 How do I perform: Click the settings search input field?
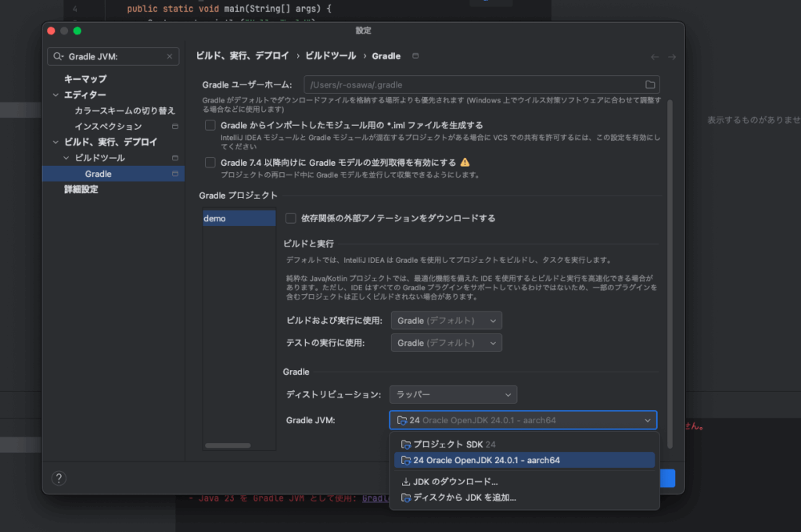point(113,56)
